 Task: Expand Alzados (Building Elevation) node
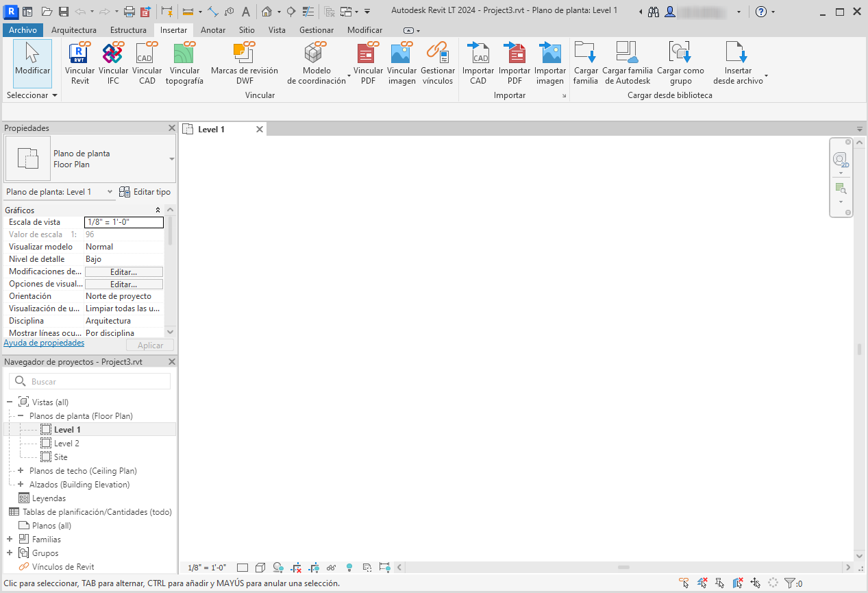[x=21, y=485]
